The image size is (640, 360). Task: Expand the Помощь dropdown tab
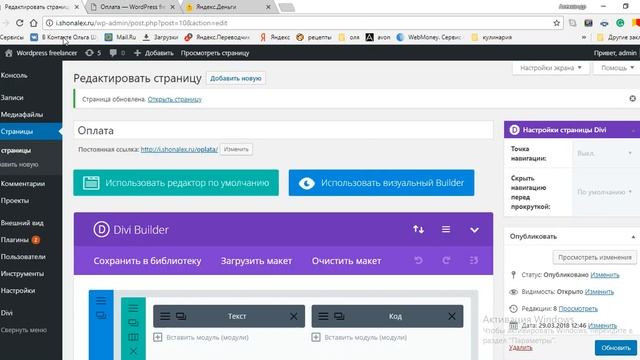[x=617, y=68]
